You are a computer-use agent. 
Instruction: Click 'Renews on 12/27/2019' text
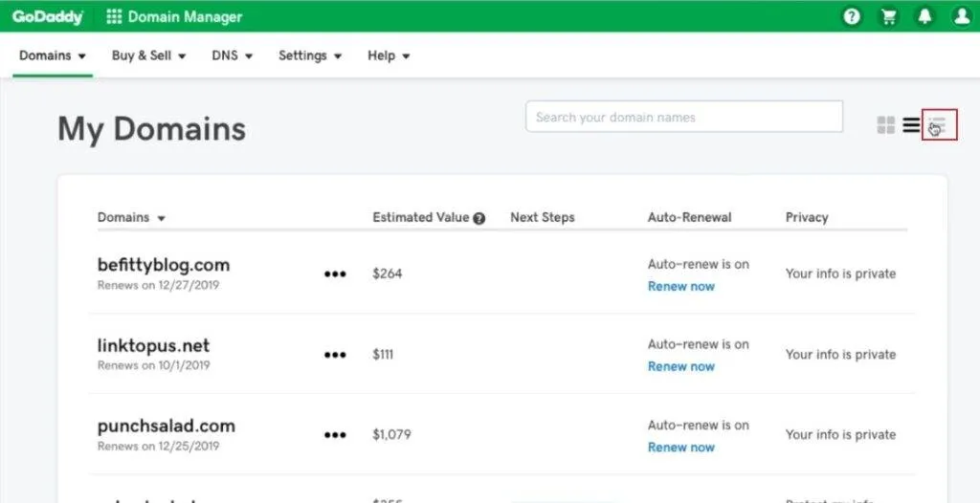point(159,286)
